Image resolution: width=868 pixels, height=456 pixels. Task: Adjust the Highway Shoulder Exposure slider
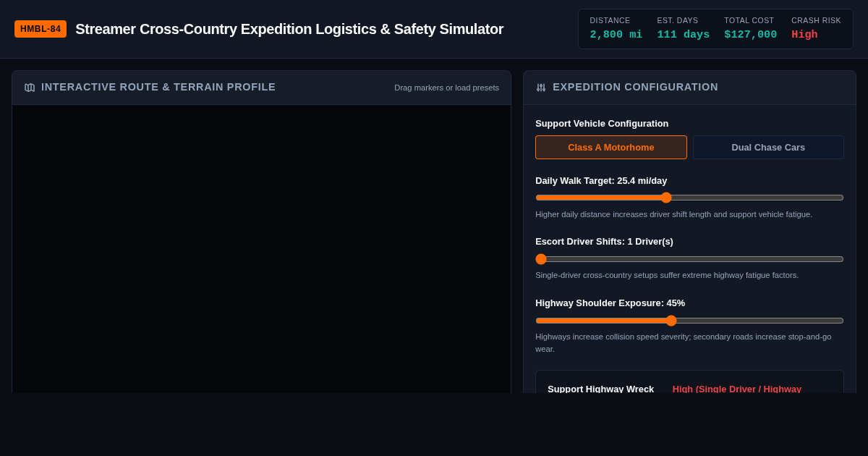tap(689, 321)
